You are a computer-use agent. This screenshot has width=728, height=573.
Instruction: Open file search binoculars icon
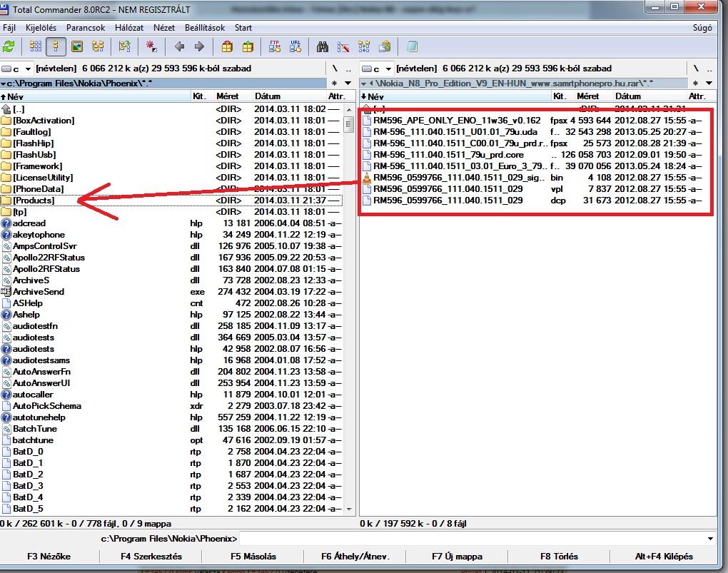(x=322, y=46)
